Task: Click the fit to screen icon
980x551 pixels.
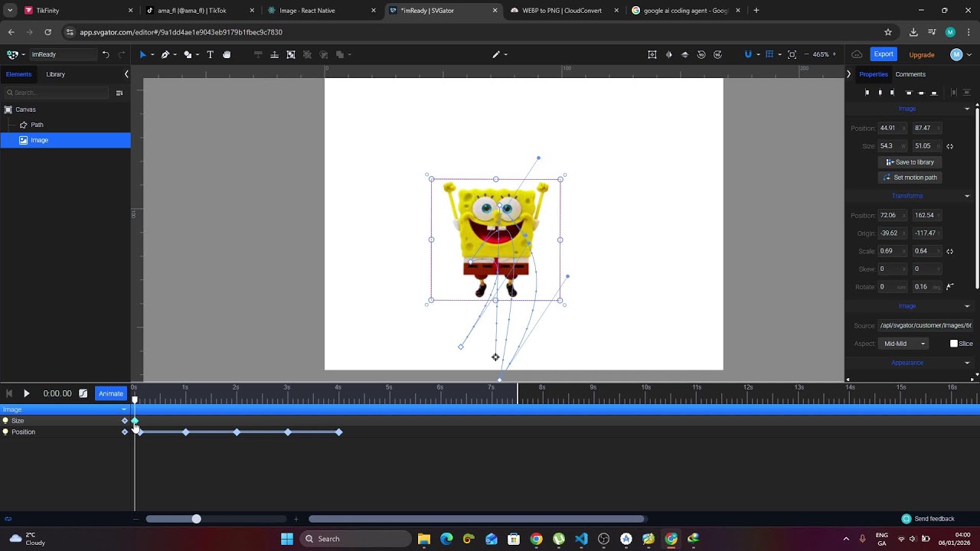Action: click(x=792, y=54)
